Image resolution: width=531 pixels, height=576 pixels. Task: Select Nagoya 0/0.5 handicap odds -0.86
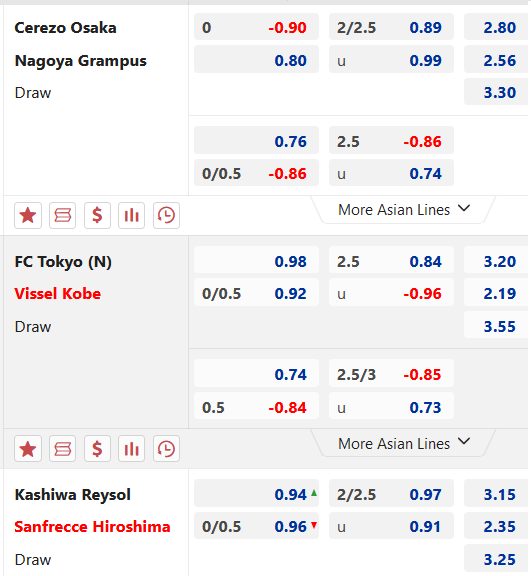pyautogui.click(x=256, y=173)
